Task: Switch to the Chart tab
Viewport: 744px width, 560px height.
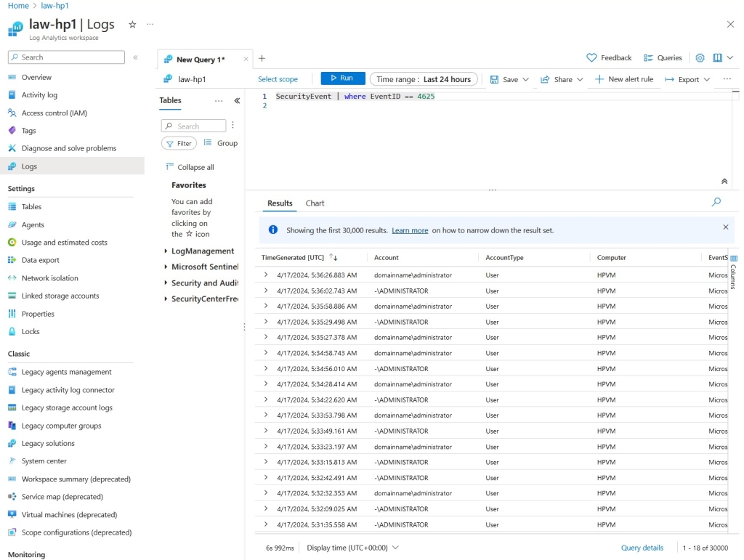Action: tap(315, 203)
